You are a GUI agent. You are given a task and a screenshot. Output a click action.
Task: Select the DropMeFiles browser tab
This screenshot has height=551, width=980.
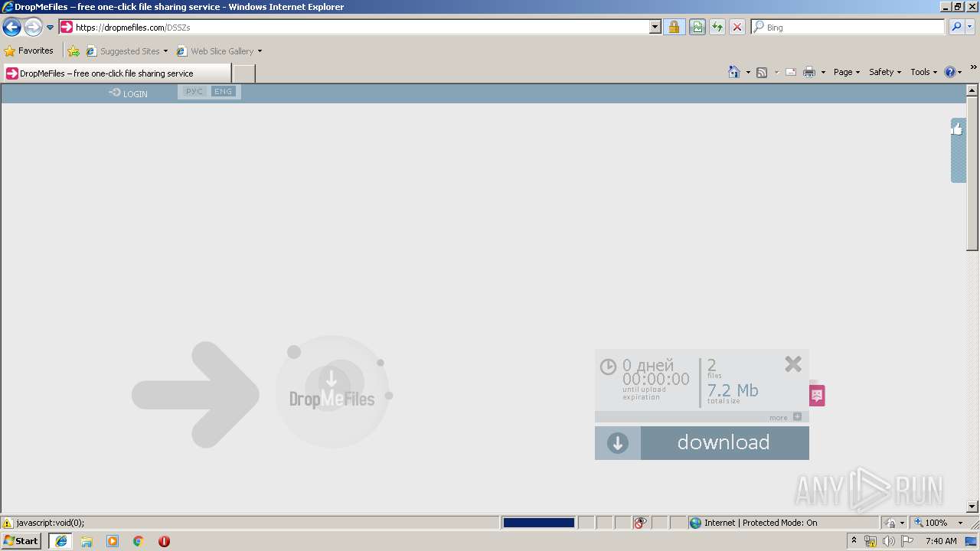(x=116, y=73)
